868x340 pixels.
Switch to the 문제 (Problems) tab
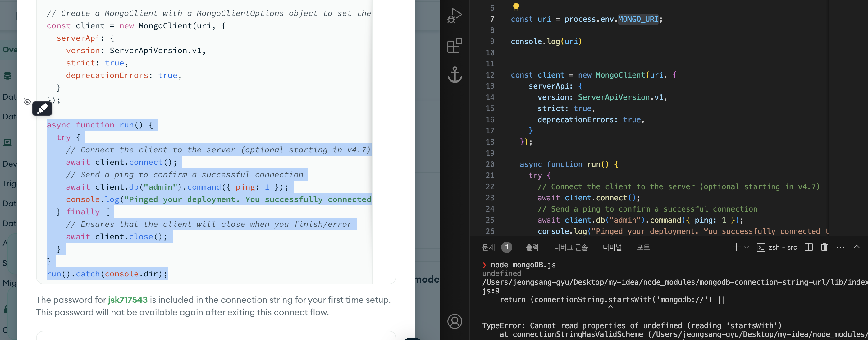pos(488,247)
